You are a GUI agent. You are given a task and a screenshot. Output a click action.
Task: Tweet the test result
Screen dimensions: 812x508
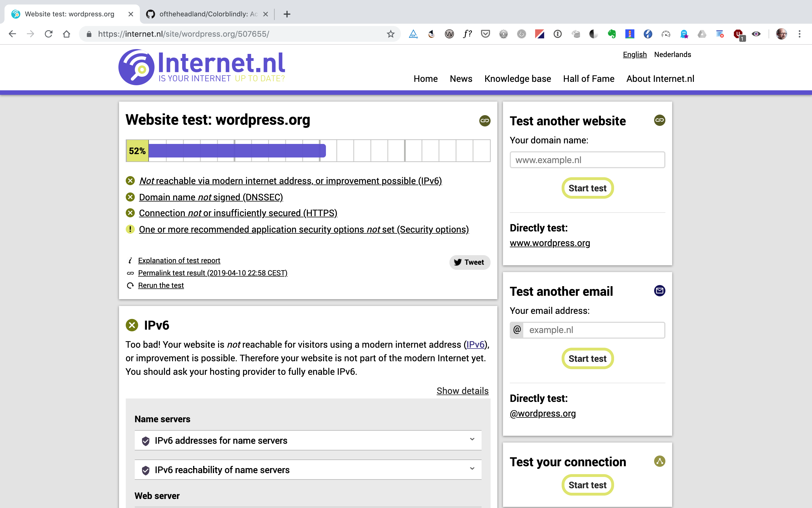click(469, 262)
